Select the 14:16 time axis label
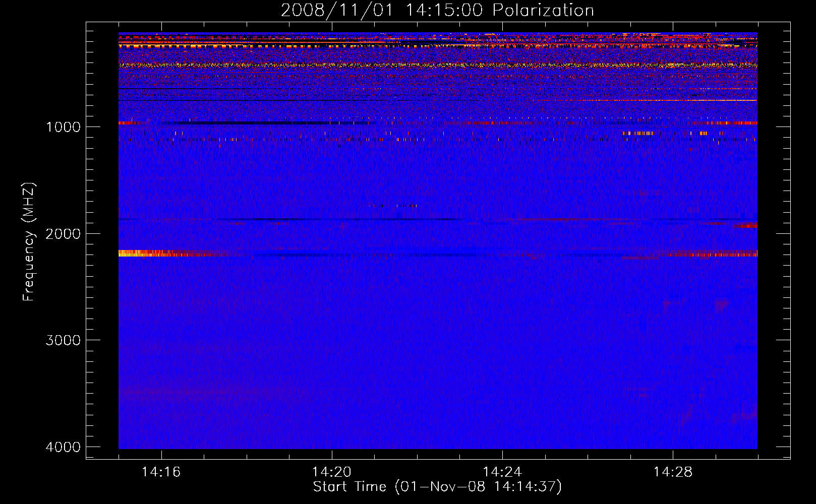This screenshot has height=504, width=816. point(161,472)
